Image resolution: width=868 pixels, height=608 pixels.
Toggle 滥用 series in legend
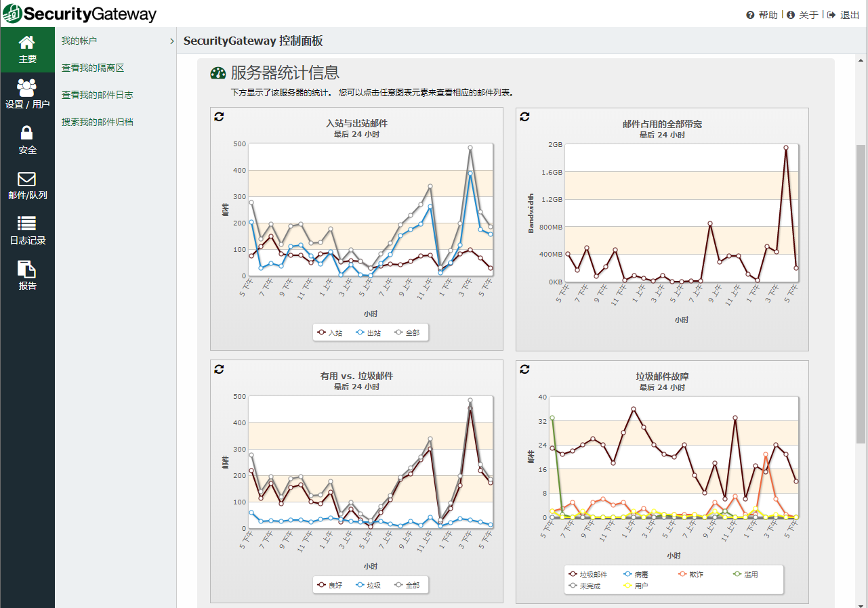tap(745, 574)
